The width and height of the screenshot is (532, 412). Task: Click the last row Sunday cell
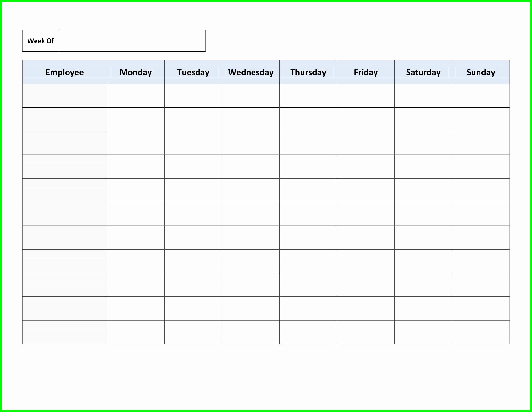tap(481, 332)
